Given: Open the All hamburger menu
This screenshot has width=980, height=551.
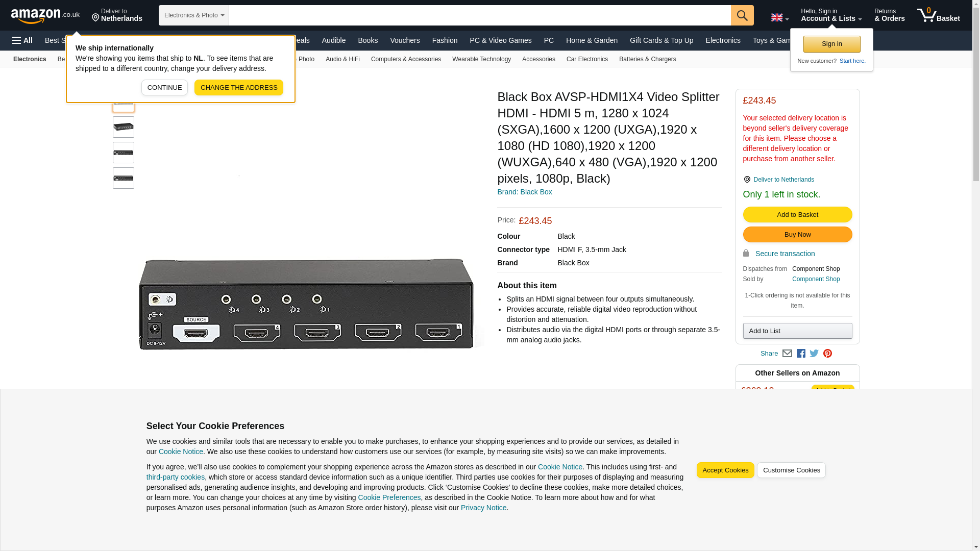Looking at the screenshot, I should tap(22, 40).
